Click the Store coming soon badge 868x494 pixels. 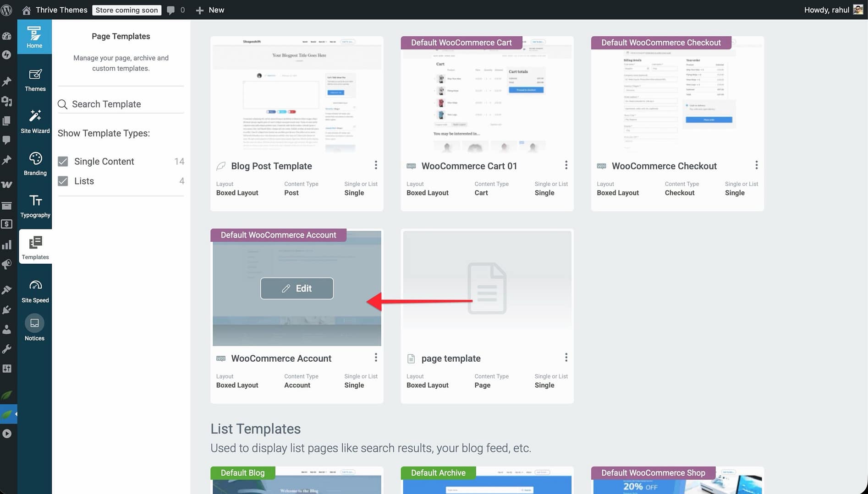[126, 10]
